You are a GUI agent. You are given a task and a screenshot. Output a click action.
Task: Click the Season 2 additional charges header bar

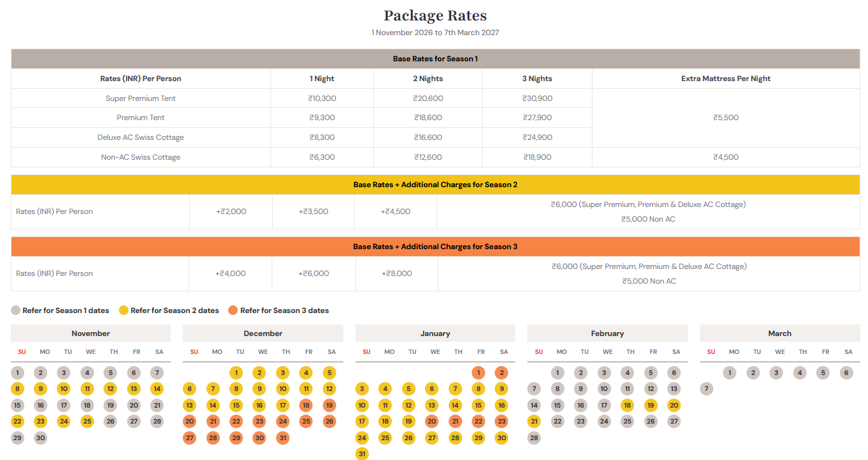click(435, 185)
